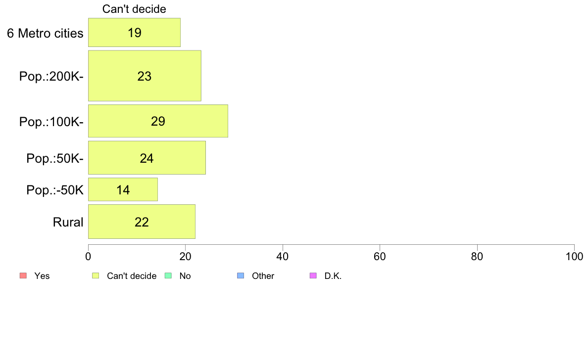Click the shortest bar showing 14

(123, 190)
